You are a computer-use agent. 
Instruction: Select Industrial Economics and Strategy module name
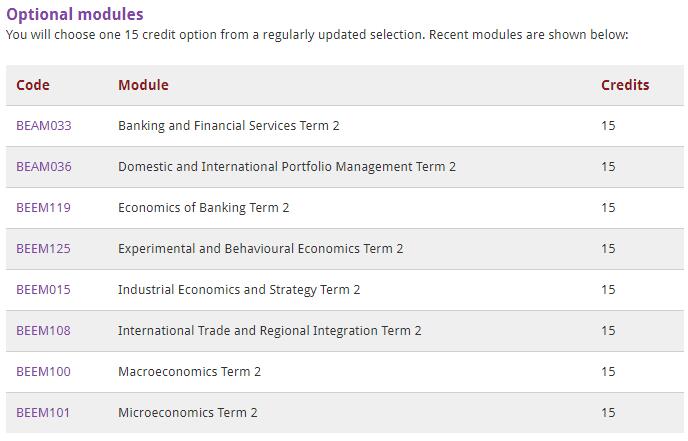[239, 290]
